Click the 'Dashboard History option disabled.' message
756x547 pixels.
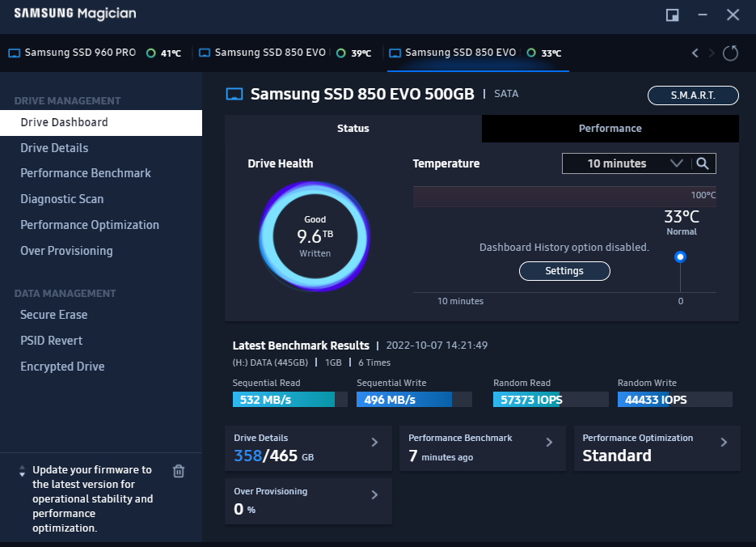tap(564, 248)
